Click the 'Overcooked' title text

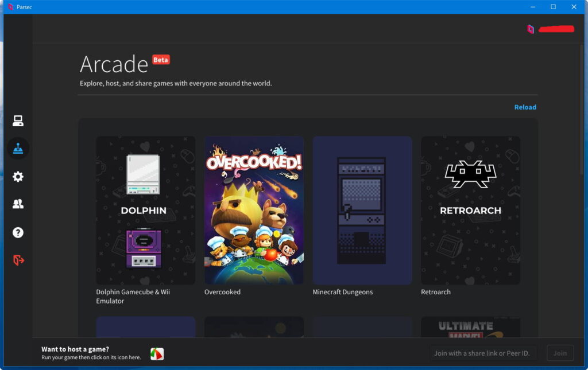[x=222, y=292]
